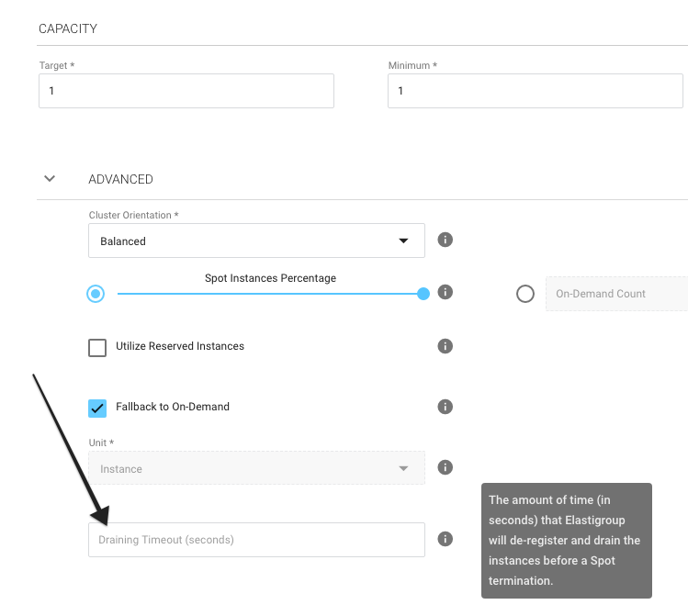Screen dimensions: 688x616
Task: Open the Cluster Orientation dropdown
Action: pos(256,241)
